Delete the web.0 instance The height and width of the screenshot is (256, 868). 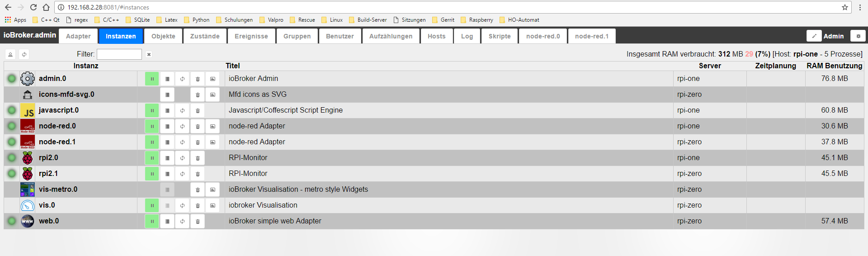[x=198, y=221]
